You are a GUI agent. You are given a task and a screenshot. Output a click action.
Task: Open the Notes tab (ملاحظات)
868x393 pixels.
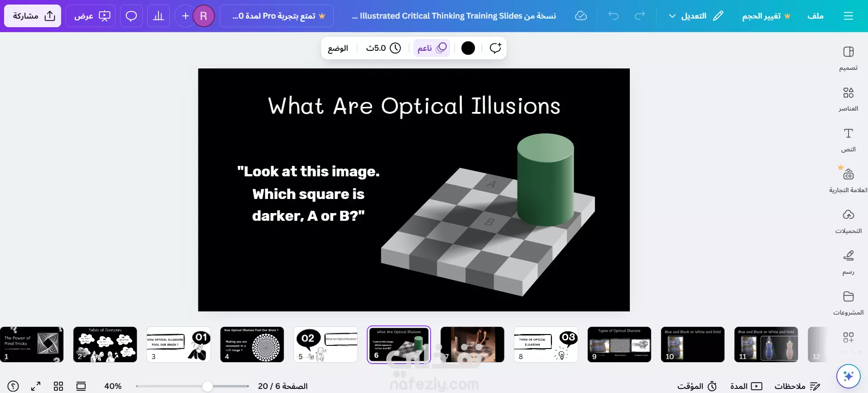[x=797, y=386]
